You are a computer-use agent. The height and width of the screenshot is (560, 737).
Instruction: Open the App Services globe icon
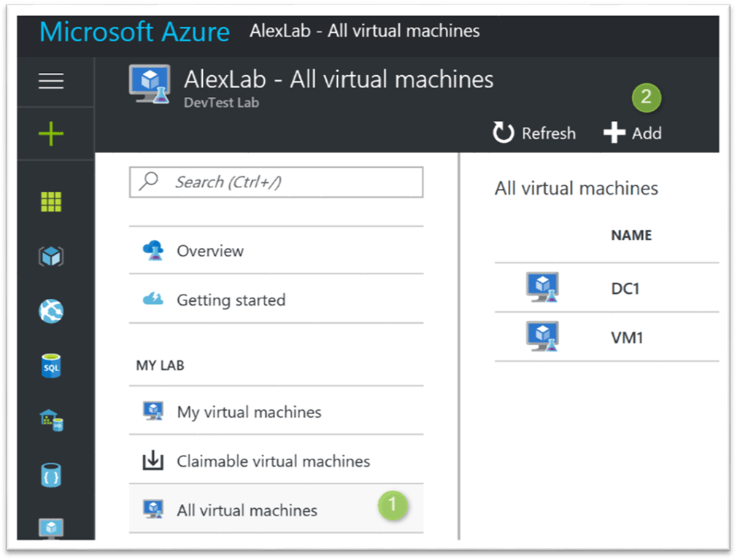51,311
